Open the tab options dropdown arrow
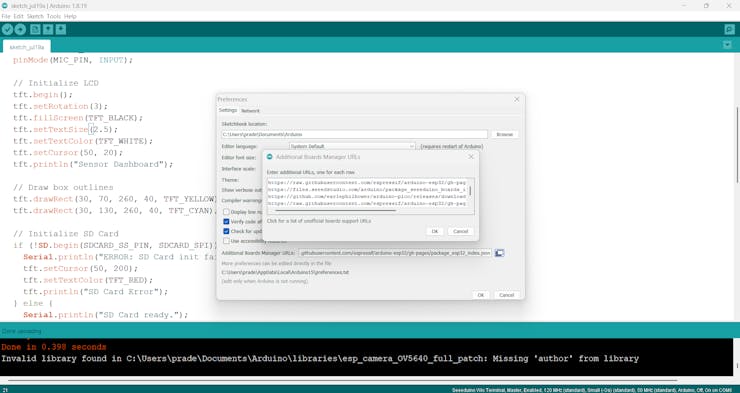Image resolution: width=740 pixels, height=393 pixels. tap(727, 45)
